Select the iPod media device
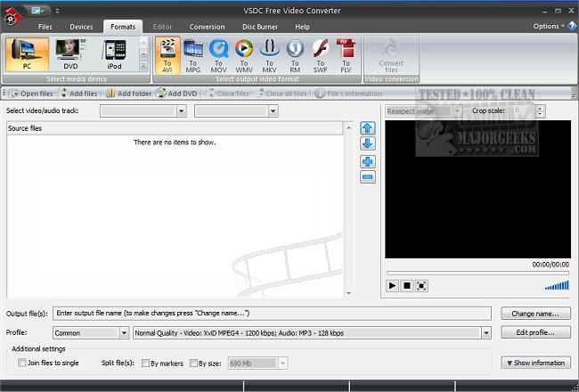This screenshot has height=392, width=579. coord(115,54)
